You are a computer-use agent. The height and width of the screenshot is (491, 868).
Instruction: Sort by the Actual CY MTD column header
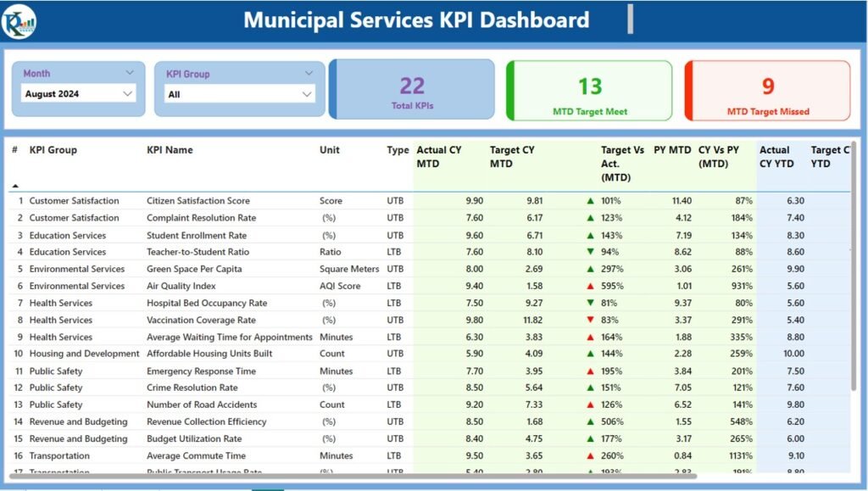coord(439,155)
